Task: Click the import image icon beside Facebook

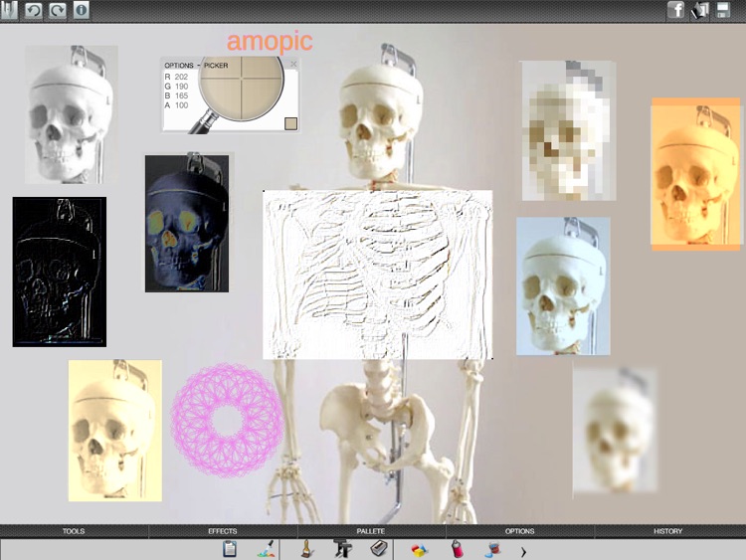Action: click(x=700, y=10)
